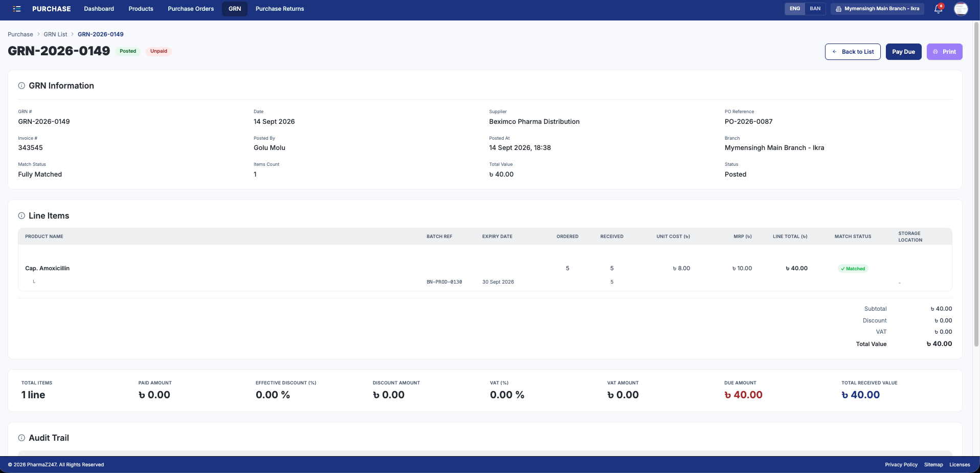The width and height of the screenshot is (980, 473).
Task: Open Purchase Returns in the top navigation
Action: [280, 9]
